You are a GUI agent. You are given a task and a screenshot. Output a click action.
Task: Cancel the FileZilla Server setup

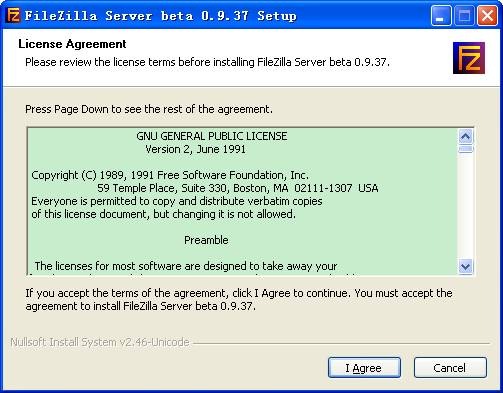(450, 368)
